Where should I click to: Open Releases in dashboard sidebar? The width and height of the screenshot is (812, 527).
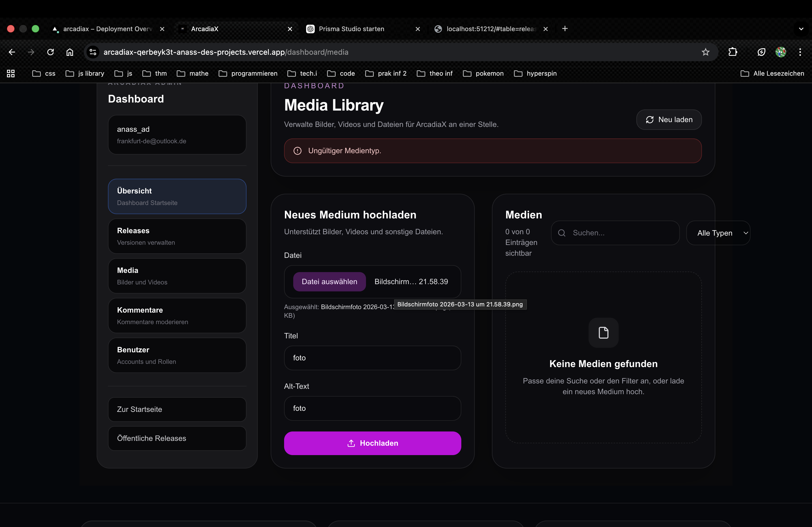pos(177,236)
